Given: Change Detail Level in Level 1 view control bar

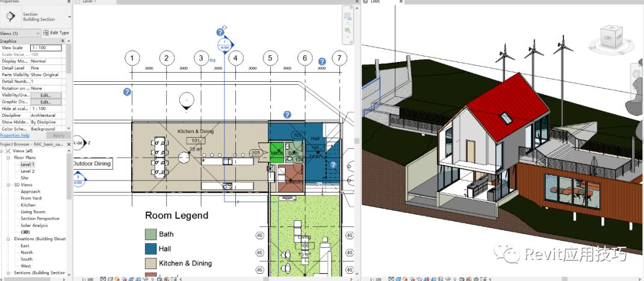Looking at the screenshot, I should coord(103,279).
